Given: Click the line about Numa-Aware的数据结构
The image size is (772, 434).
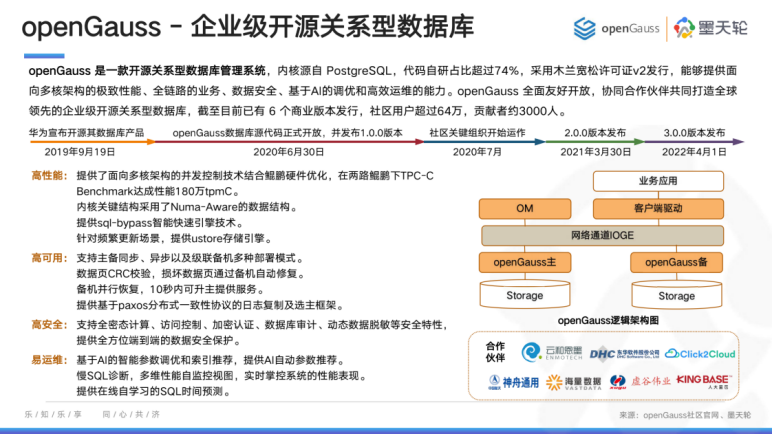Looking at the screenshot, I should pyautogui.click(x=187, y=207).
